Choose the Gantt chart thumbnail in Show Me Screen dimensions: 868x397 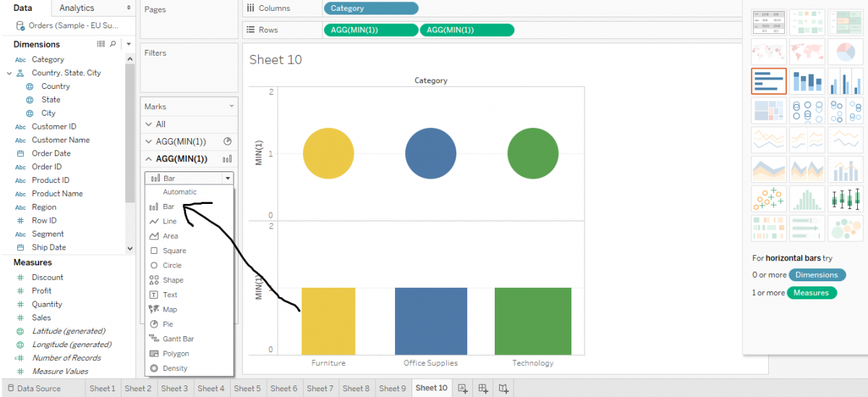coord(768,229)
